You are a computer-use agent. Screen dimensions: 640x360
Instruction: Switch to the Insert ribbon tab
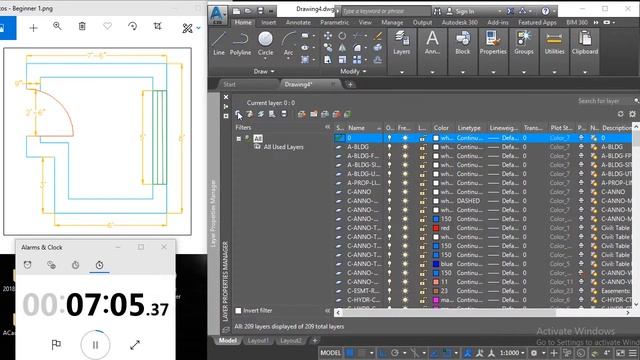(x=269, y=22)
